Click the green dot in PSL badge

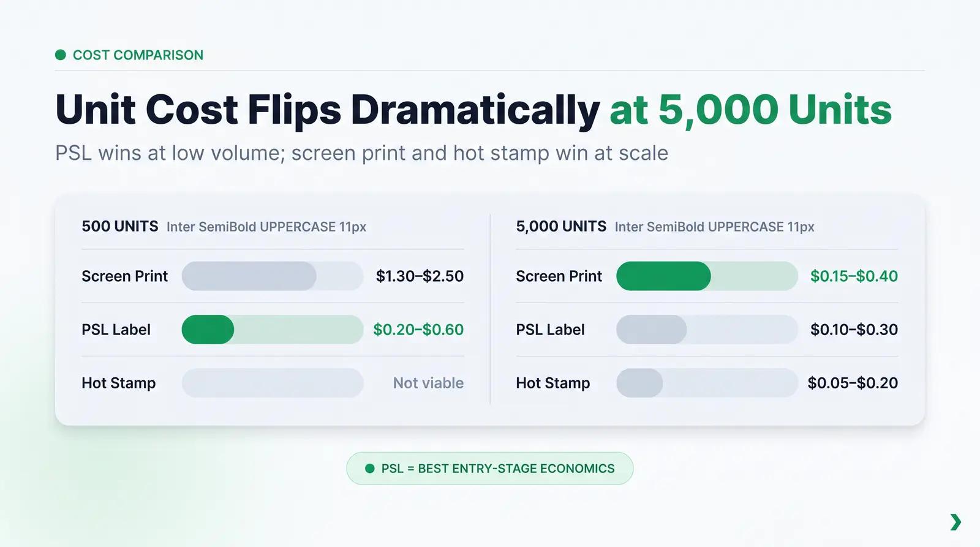369,469
